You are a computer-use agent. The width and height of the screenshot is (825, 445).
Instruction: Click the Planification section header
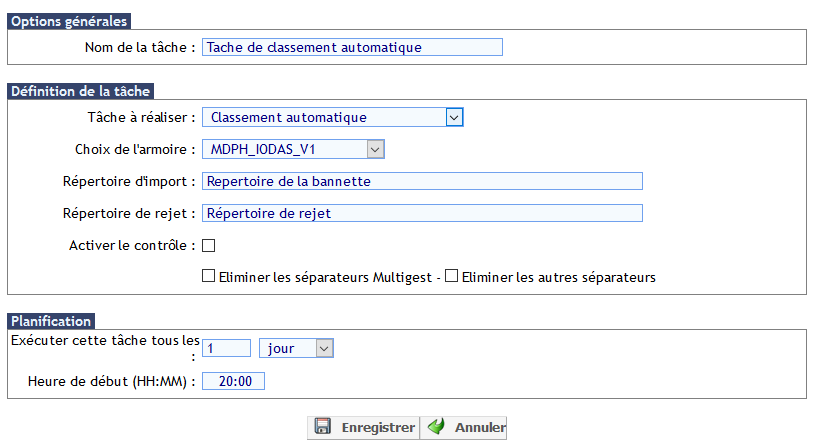[x=51, y=321]
